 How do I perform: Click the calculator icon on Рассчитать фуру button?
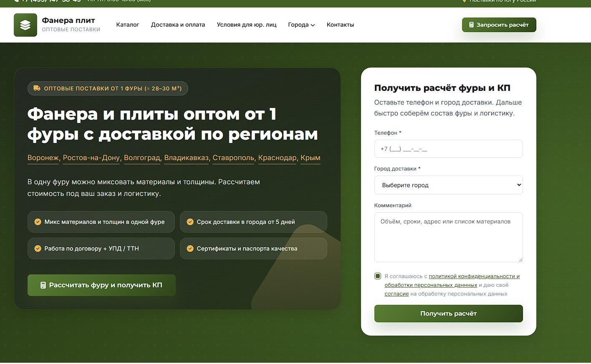[x=43, y=285]
